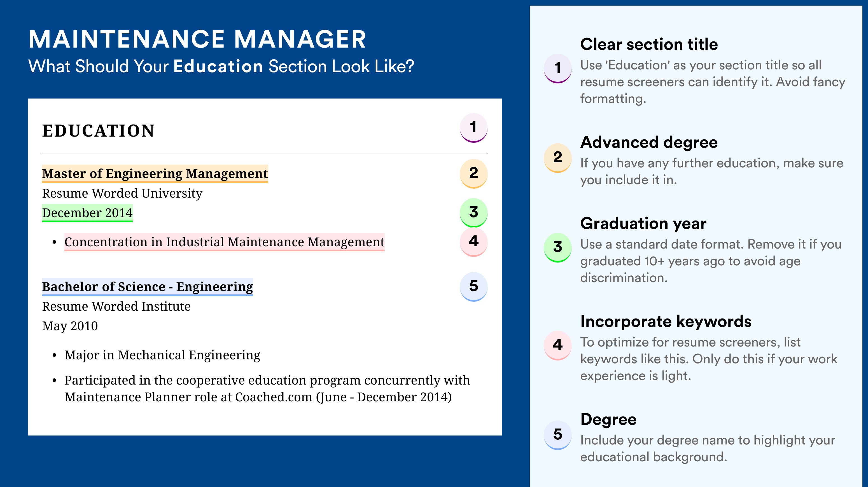The width and height of the screenshot is (868, 487).
Task: Click the EDUCATION section title
Action: (98, 131)
